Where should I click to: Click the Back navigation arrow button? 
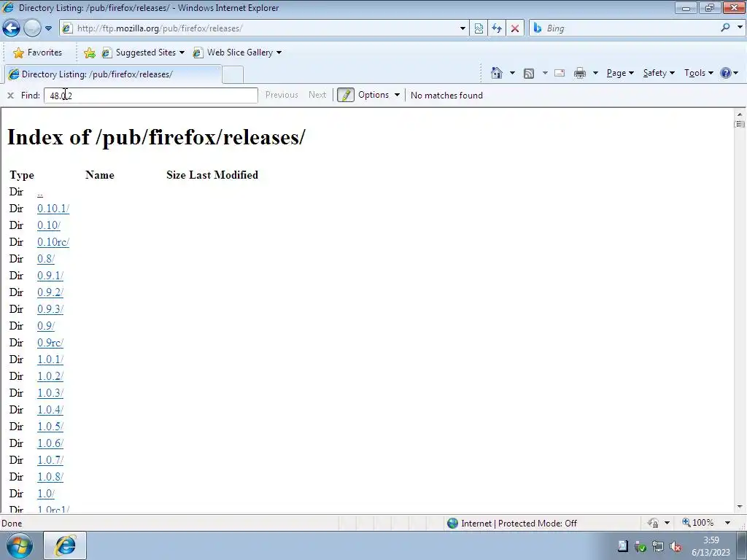pos(11,28)
